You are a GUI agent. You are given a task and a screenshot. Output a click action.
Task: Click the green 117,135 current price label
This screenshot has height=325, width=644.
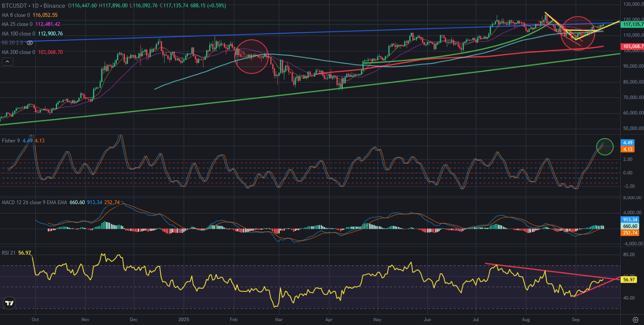tap(632, 25)
